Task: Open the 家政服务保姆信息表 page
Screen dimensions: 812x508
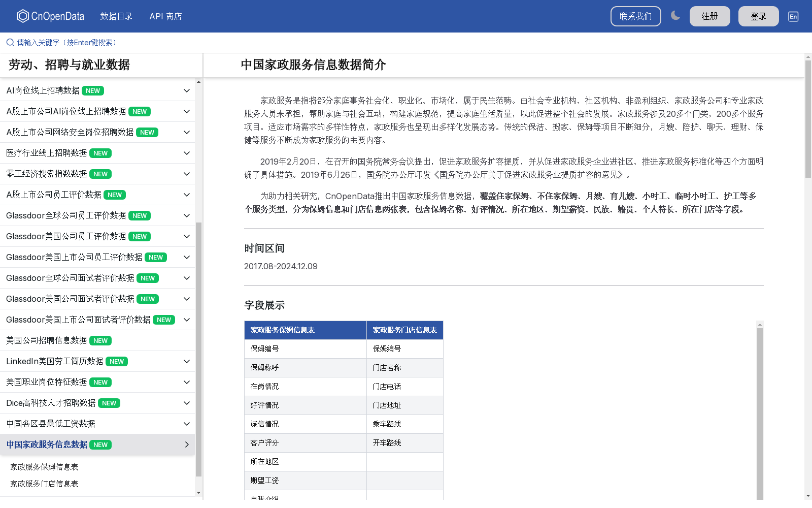Action: (45, 467)
